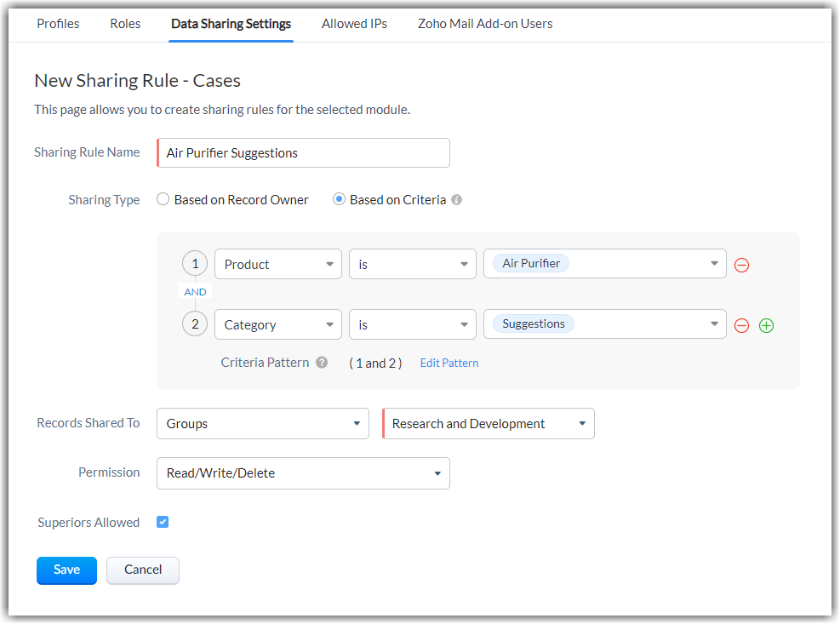This screenshot has width=840, height=624.
Task: Select Based on Record Owner radio button
Action: pos(163,200)
